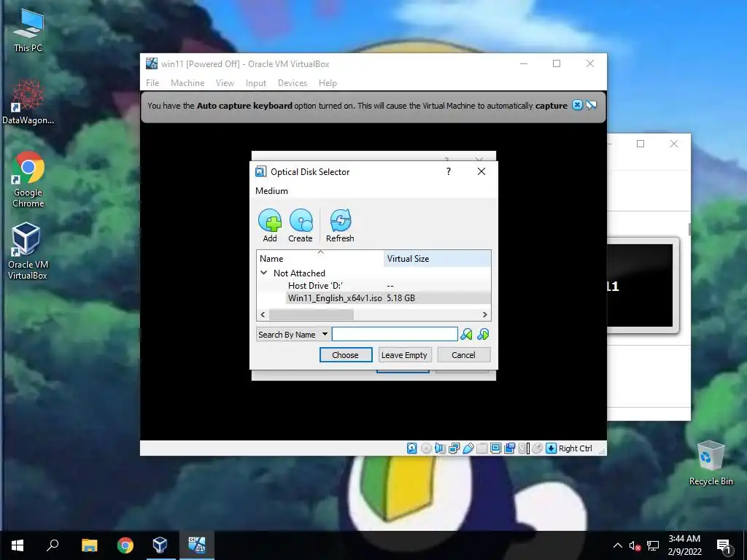Screen dimensions: 747x560
Task: Select the DataWagon desktop shortcut
Action: point(28,102)
